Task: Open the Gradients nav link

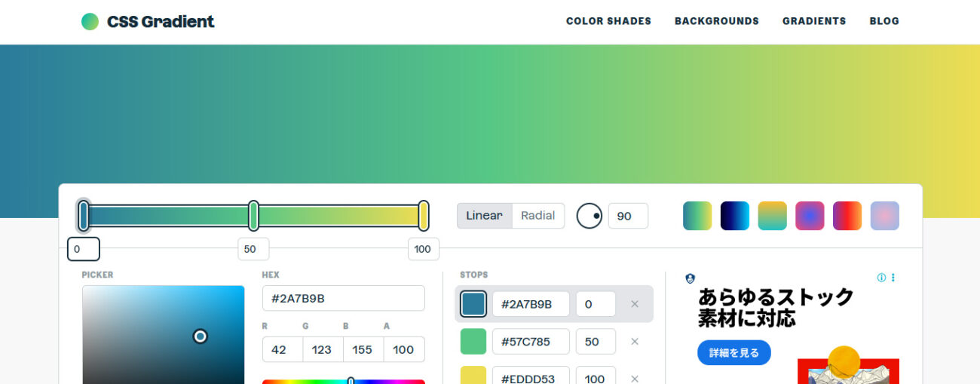Action: click(813, 21)
